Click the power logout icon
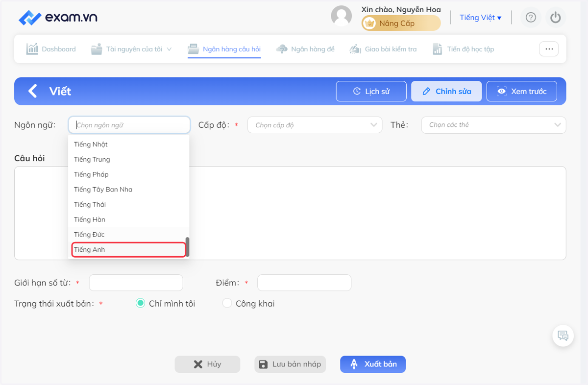Viewport: 588px width, 385px height. [x=555, y=18]
